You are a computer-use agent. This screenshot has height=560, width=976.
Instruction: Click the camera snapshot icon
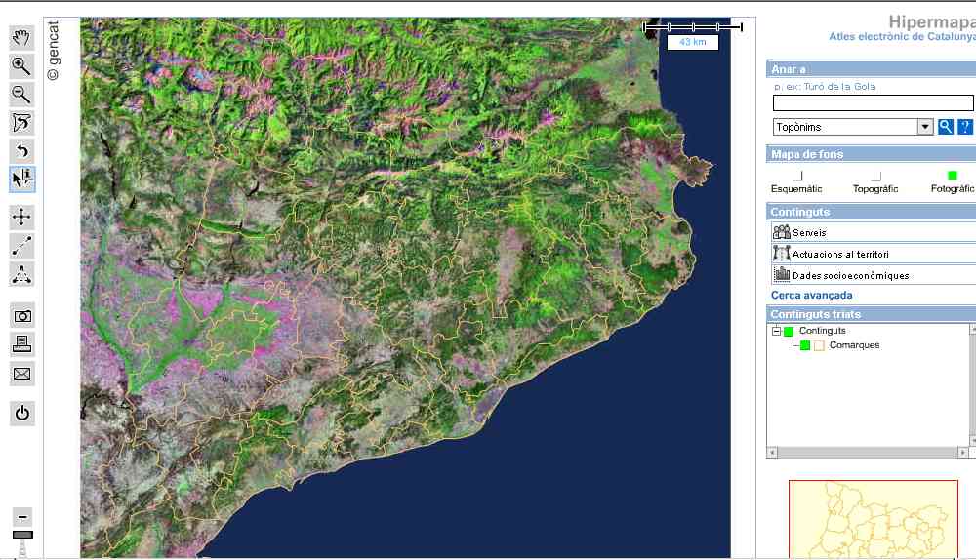click(x=22, y=316)
